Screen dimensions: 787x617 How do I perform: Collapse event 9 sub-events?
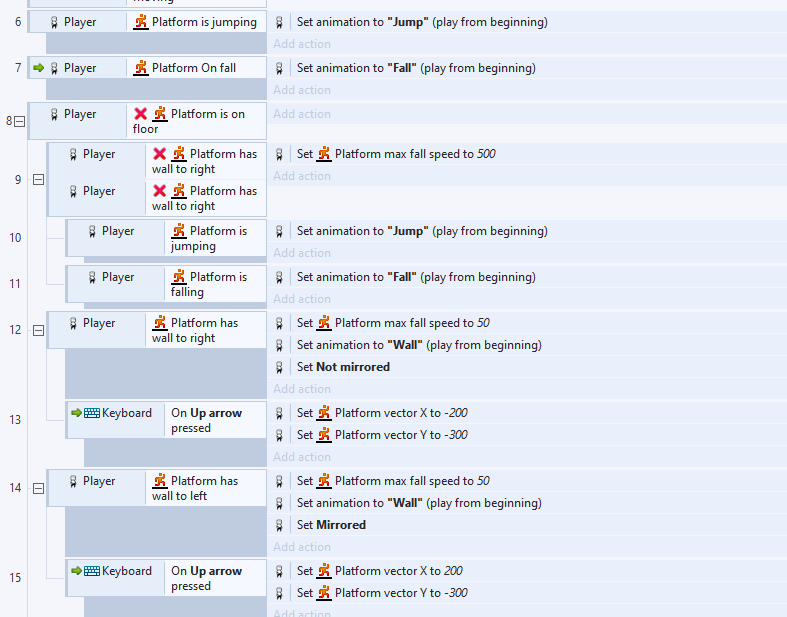click(x=39, y=180)
